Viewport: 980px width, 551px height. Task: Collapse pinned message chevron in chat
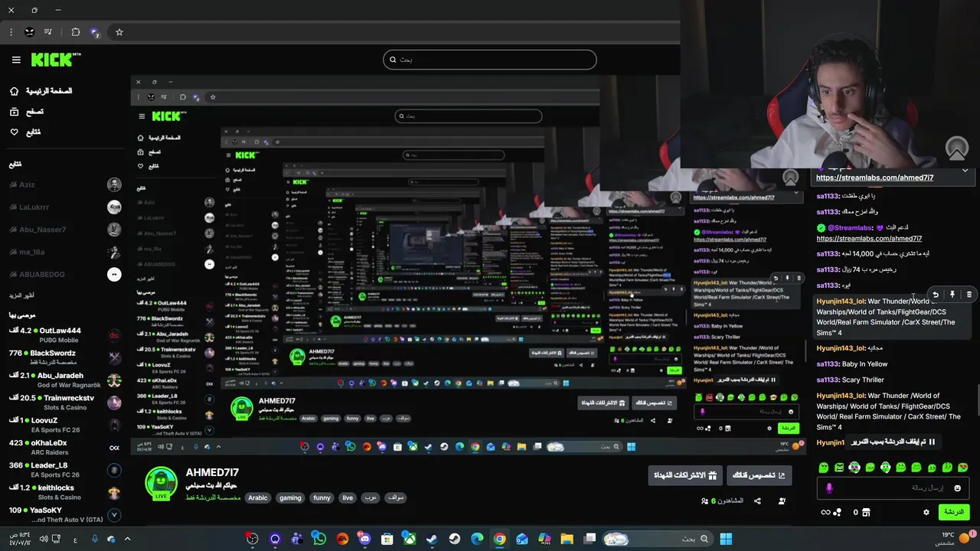pos(965,170)
